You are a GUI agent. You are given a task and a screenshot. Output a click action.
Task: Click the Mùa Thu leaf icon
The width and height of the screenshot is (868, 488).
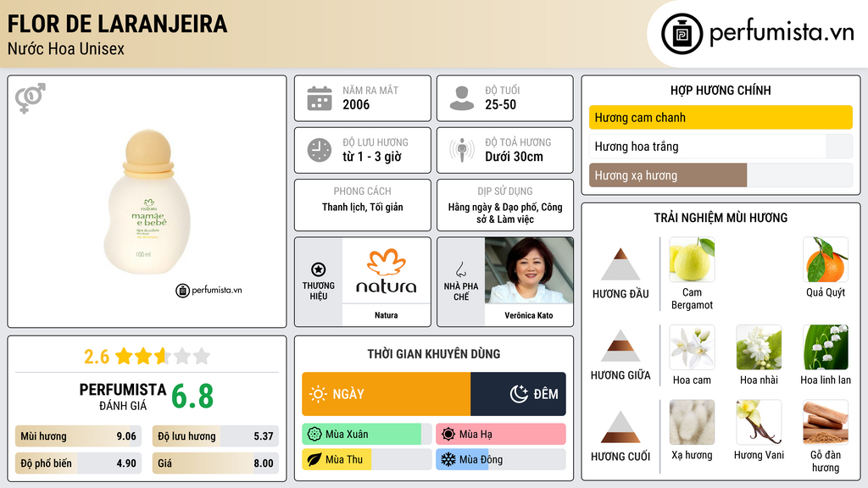coord(314,460)
